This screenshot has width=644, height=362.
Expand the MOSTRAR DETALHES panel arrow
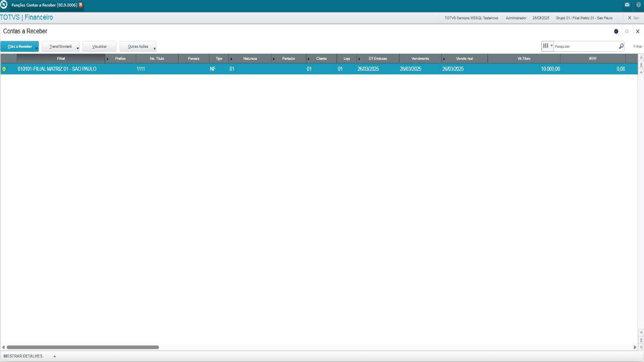pyautogui.click(x=54, y=356)
